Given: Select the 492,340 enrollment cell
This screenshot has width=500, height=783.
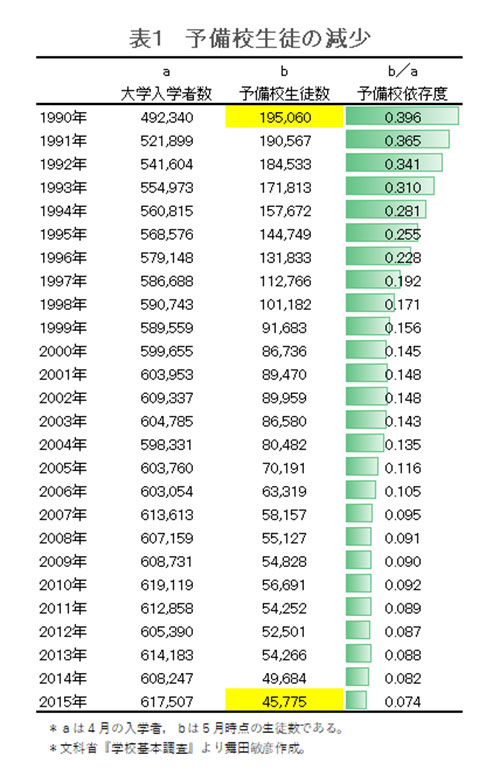Looking at the screenshot, I should (x=166, y=117).
